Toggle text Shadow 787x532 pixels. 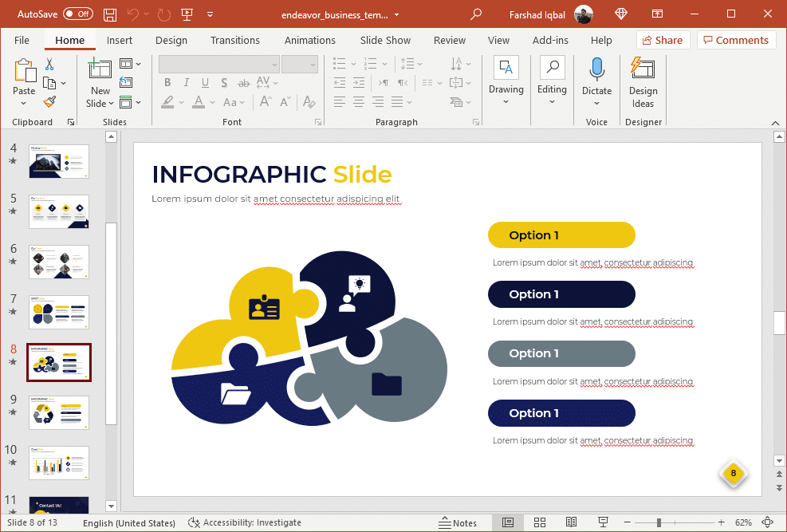(224, 83)
